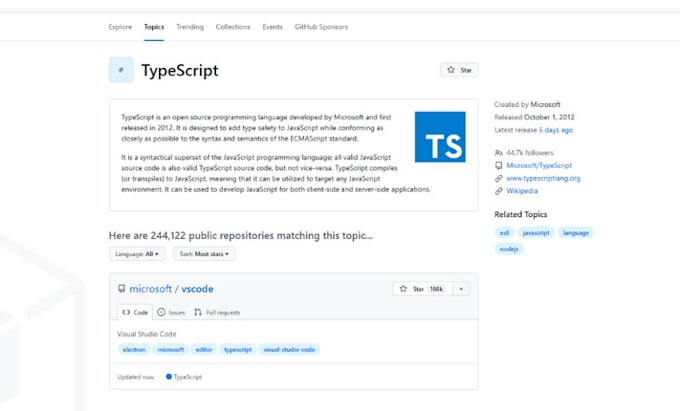Click the TS logo image
The height and width of the screenshot is (411, 680).
(x=440, y=137)
